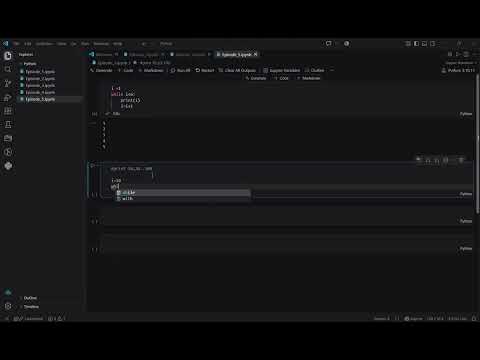
Task: Open the Accounts icon in activity bar
Action: [x=8, y=292]
